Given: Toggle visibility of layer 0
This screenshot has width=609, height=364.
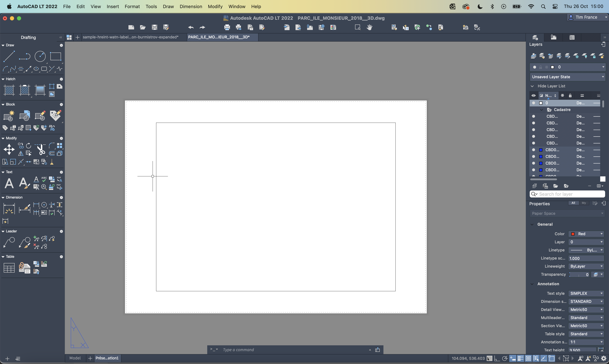Looking at the screenshot, I should coord(533,103).
